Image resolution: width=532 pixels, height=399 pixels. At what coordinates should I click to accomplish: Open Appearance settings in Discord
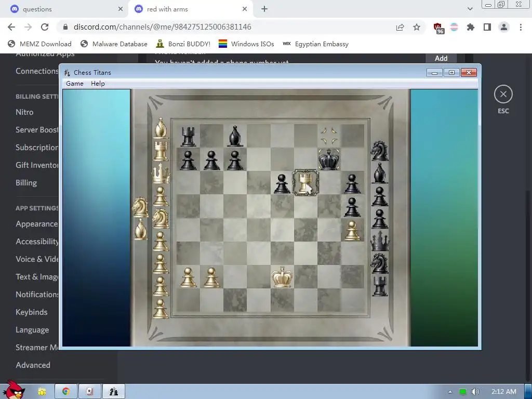coord(37,224)
